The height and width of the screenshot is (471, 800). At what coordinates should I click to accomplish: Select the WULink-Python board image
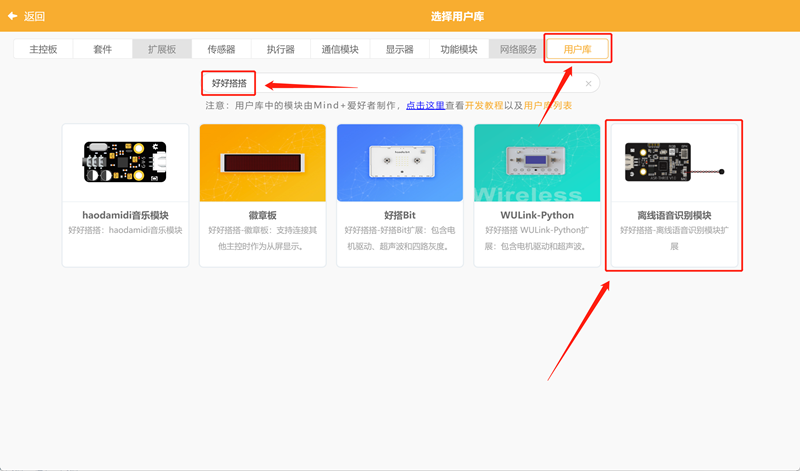[x=536, y=160]
